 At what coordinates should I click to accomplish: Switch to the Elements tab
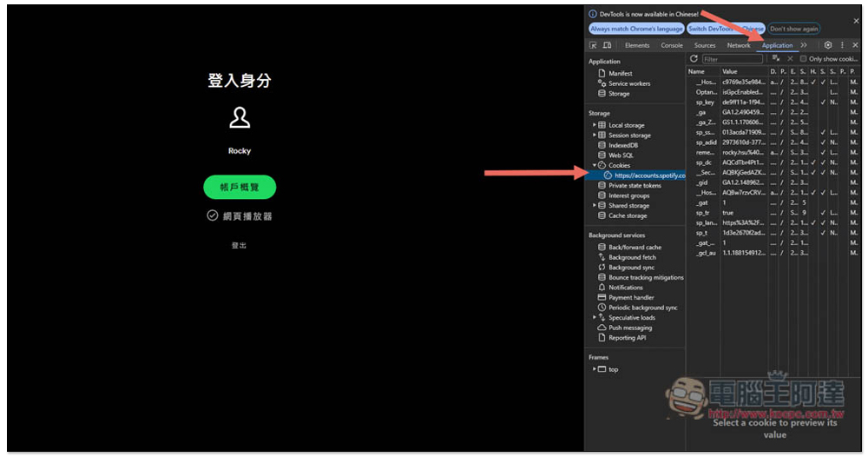[x=637, y=45]
